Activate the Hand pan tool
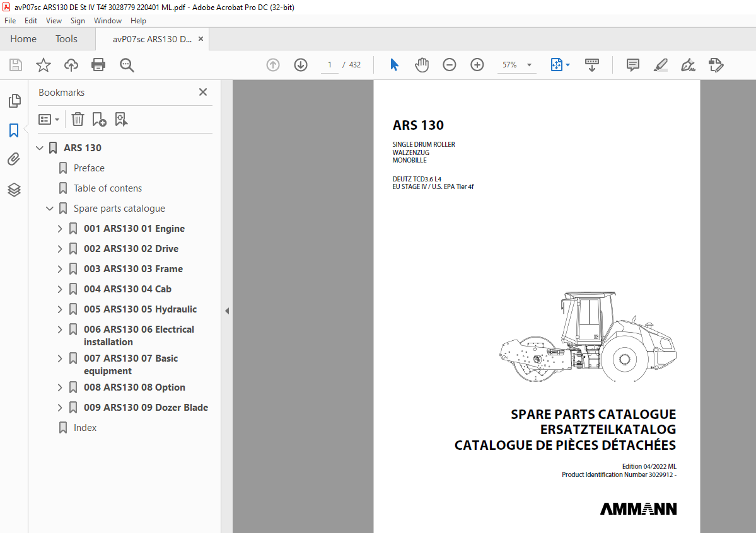This screenshot has width=756, height=533. point(422,64)
